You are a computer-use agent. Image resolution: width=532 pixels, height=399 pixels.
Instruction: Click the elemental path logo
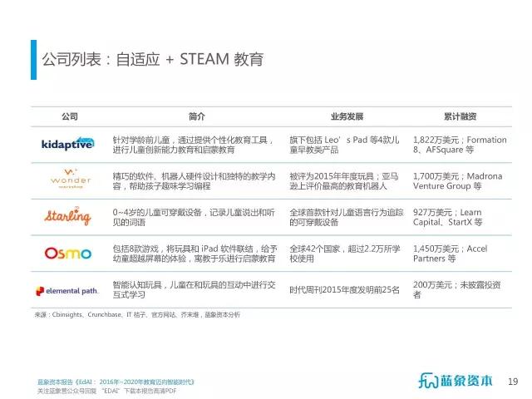(66, 291)
